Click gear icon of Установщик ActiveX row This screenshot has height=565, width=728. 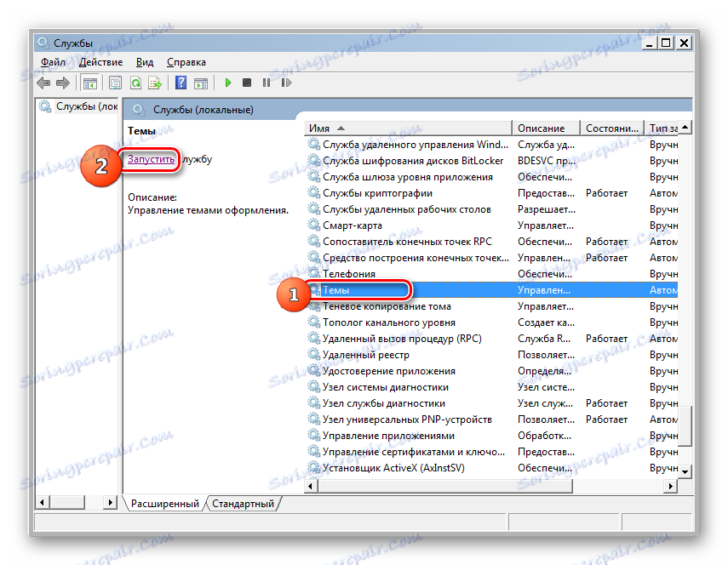[x=314, y=468]
